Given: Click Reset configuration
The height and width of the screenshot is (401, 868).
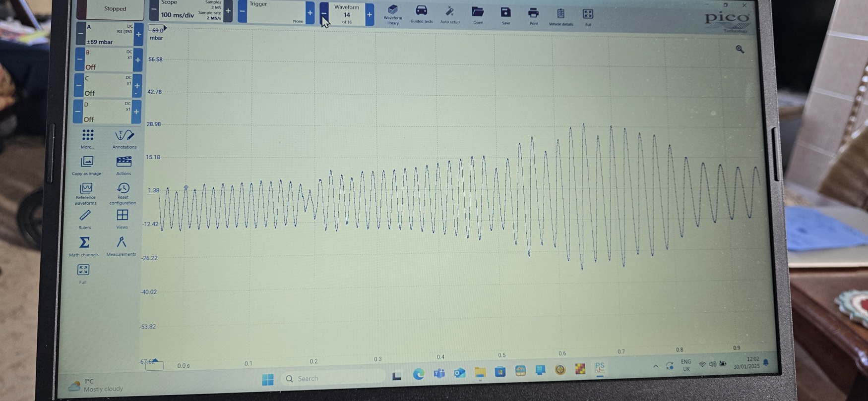Looking at the screenshot, I should coord(123,194).
